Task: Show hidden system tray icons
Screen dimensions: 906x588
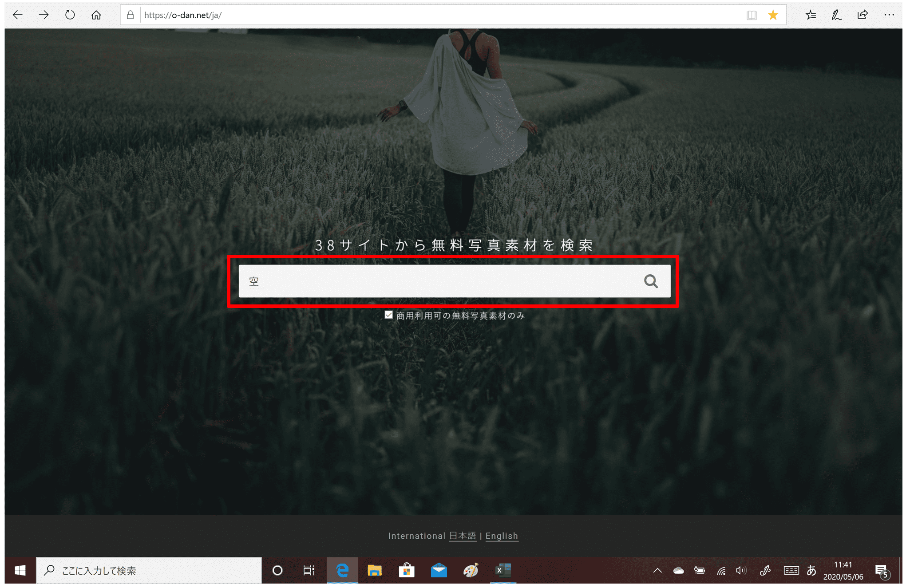Action: [657, 571]
